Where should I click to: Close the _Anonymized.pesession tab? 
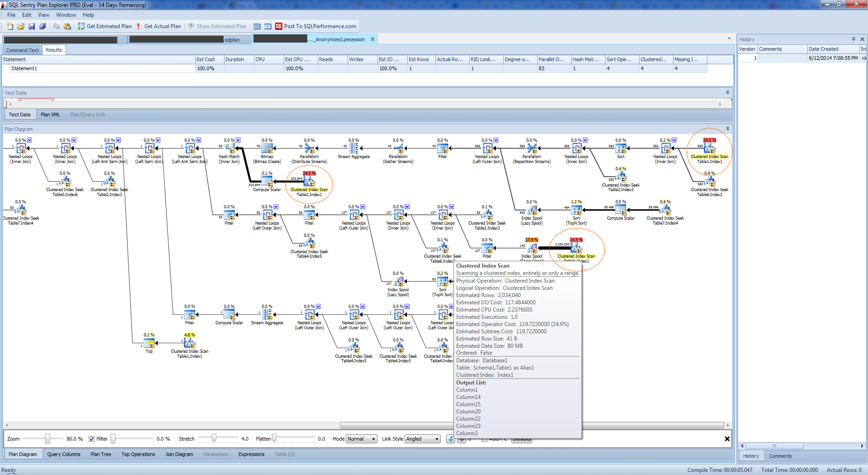click(373, 39)
